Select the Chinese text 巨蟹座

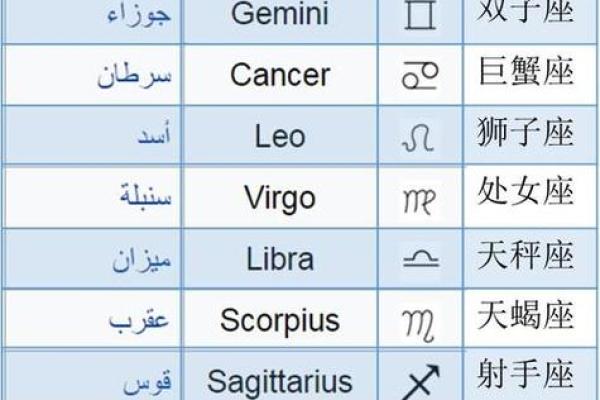(x=527, y=71)
